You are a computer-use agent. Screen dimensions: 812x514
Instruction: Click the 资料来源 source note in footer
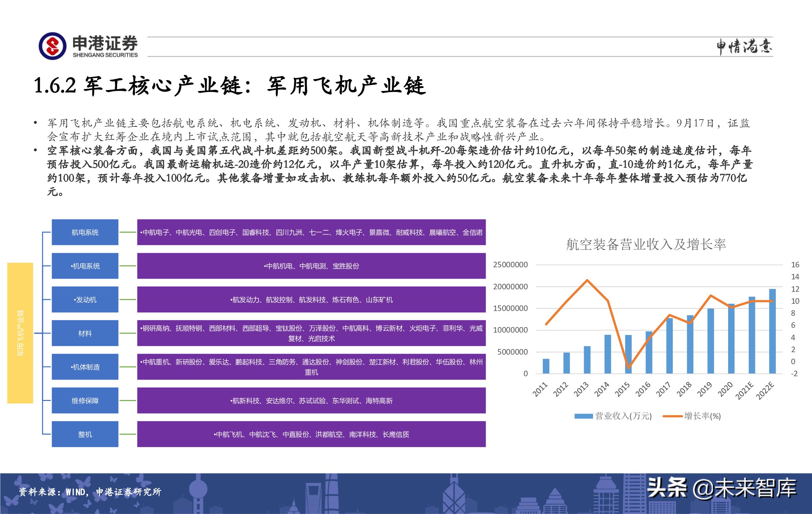coord(90,492)
